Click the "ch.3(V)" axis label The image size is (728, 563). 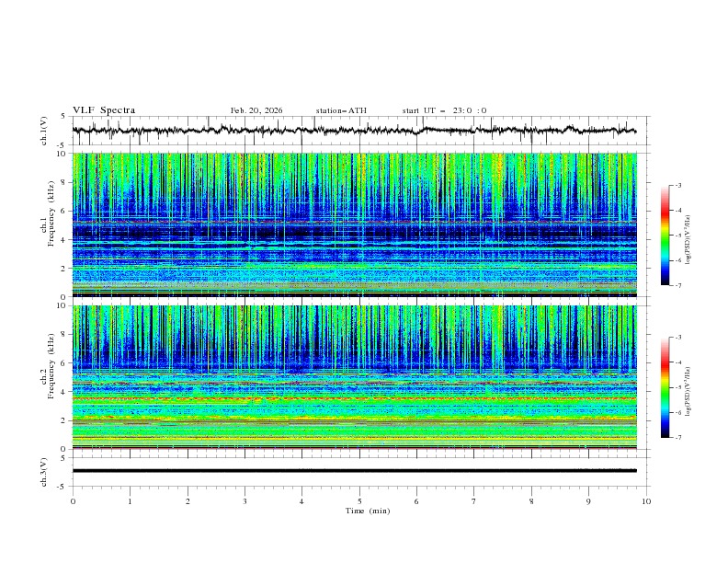[x=44, y=472]
